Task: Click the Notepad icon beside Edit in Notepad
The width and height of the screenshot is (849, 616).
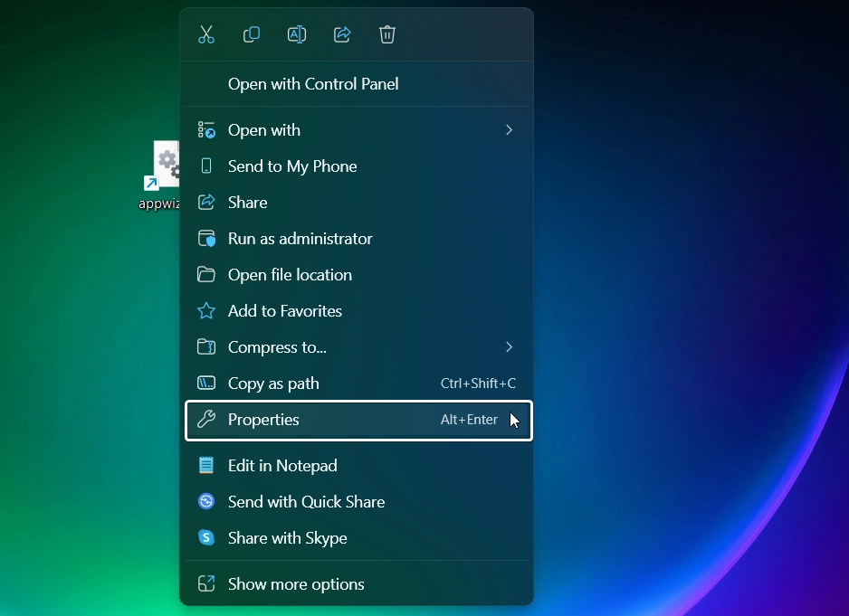Action: pos(206,465)
